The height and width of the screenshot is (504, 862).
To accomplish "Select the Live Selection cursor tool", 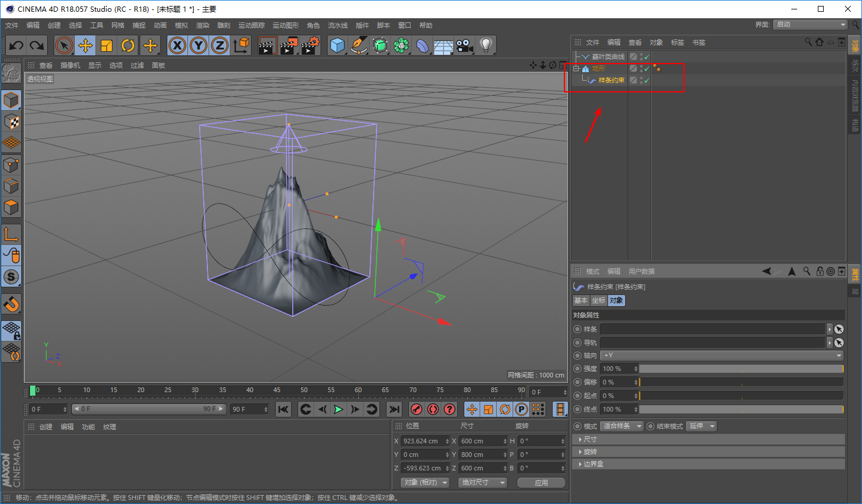I will (x=64, y=45).
